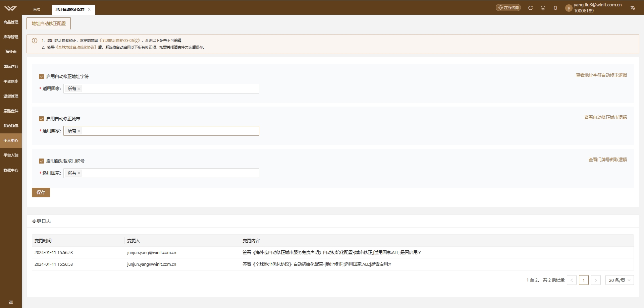Image resolution: width=644 pixels, height=308 pixels.
Task: Open 查看地址字符自动修正逻辑 link
Action: pyautogui.click(x=601, y=75)
